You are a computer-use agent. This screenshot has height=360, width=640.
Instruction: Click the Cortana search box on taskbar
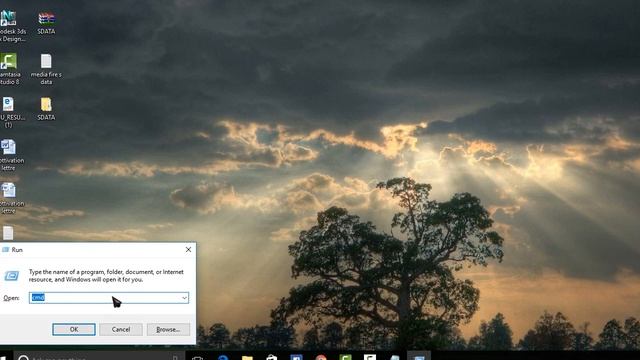click(x=99, y=357)
